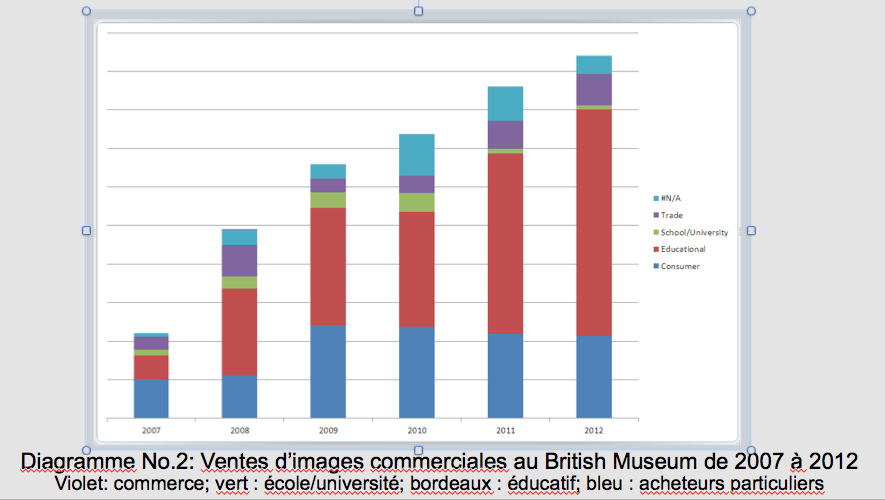Click the green School/University segment of the 2009 bar

point(328,200)
